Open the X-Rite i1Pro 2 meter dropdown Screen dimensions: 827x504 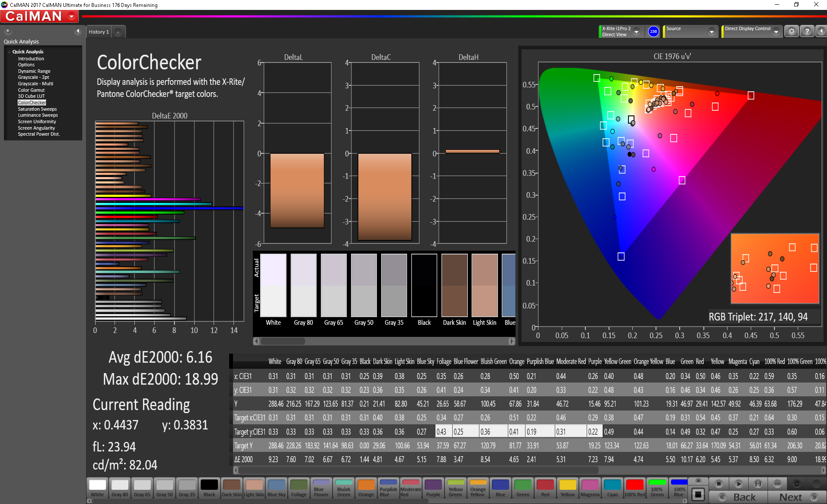click(x=636, y=31)
